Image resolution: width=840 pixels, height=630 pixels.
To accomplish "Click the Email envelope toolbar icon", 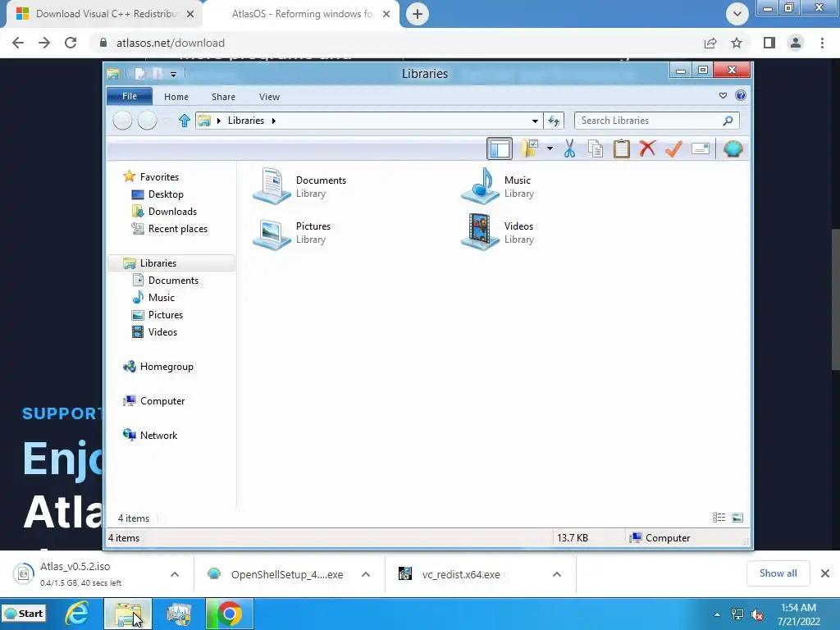I will (701, 148).
